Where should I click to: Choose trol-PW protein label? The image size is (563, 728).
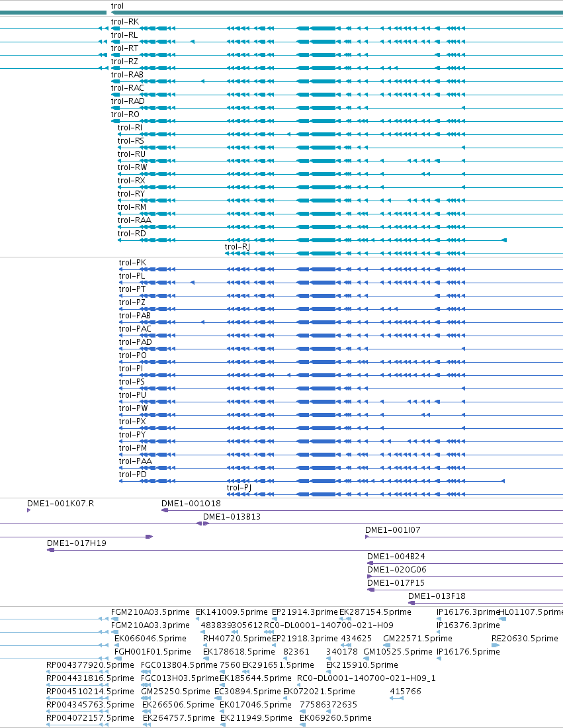tap(134, 408)
